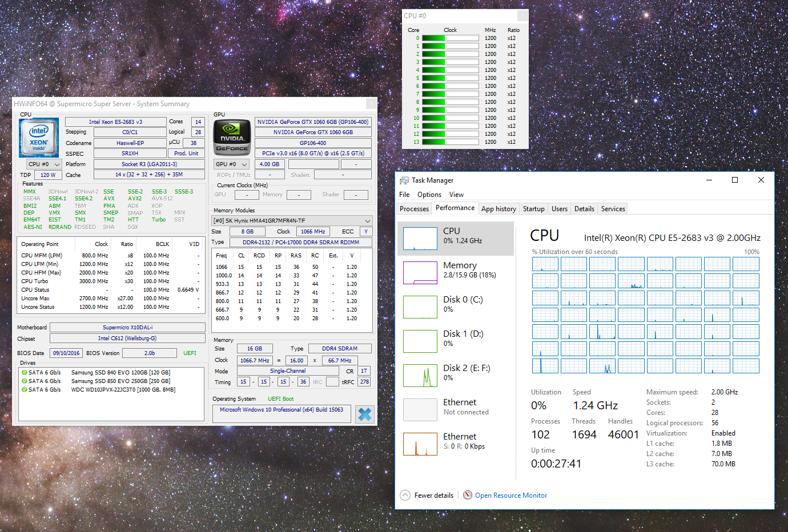
Task: Click the blue X close icon in HWiNFO summary
Action: 364,414
